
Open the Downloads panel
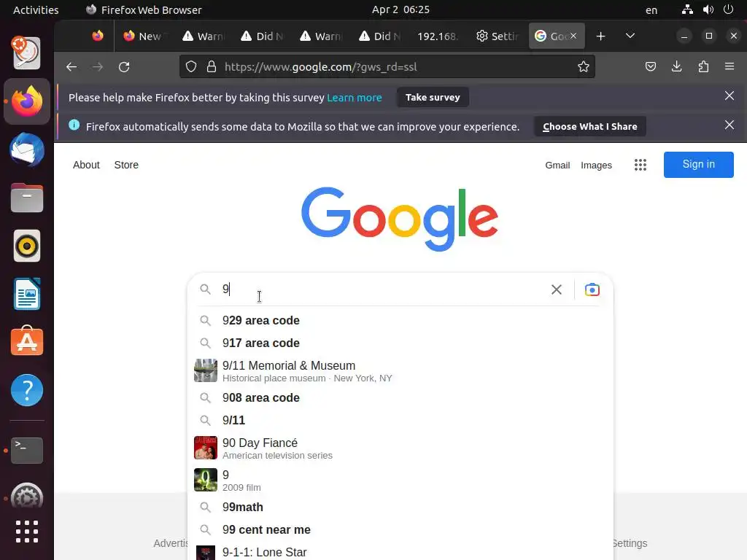(676, 66)
